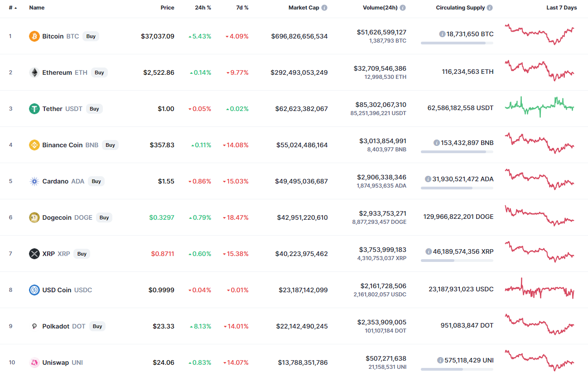This screenshot has height=377, width=588.
Task: Click Buy button next to XRP
Action: click(82, 254)
